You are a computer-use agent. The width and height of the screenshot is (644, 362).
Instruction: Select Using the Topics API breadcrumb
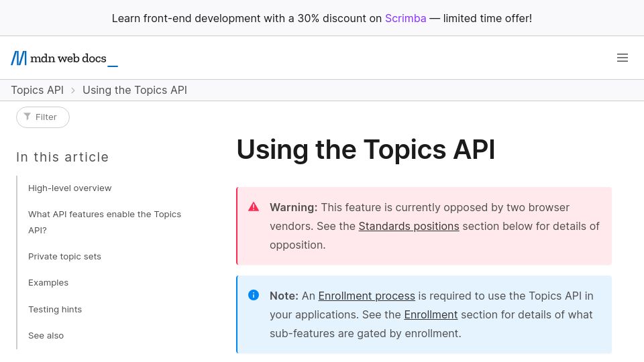(135, 90)
